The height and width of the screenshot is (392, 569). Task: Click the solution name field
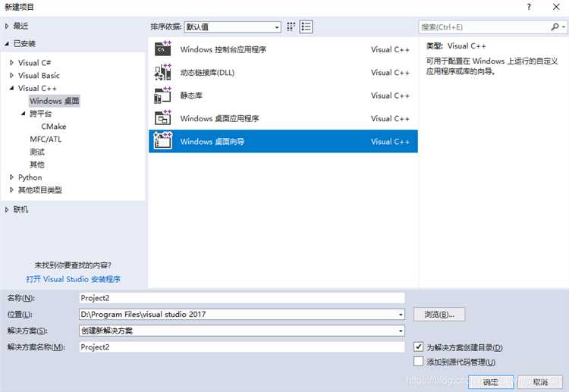pyautogui.click(x=242, y=347)
